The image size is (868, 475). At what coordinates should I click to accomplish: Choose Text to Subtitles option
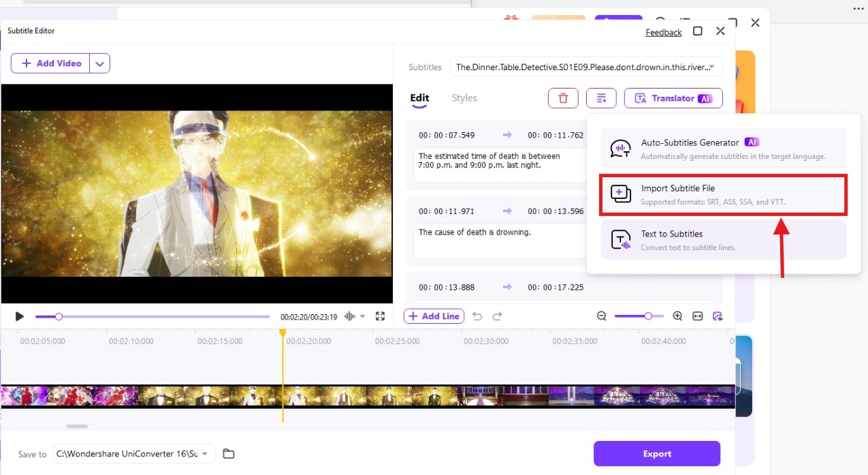pyautogui.click(x=723, y=239)
